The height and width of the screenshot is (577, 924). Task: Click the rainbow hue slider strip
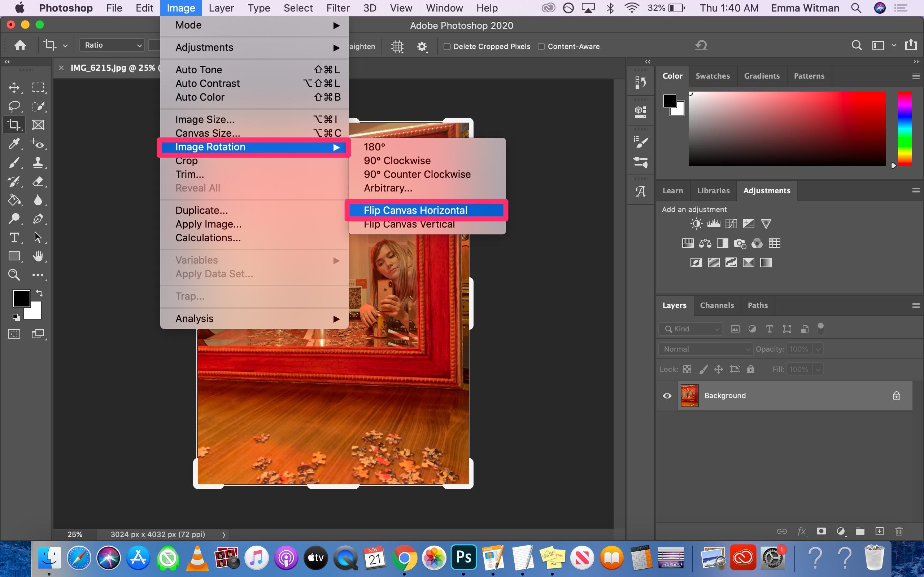904,128
